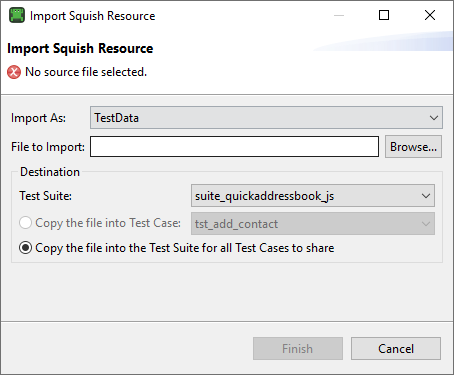This screenshot has height=375, width=454.
Task: Open the Import As dropdown showing TestData
Action: [266, 118]
